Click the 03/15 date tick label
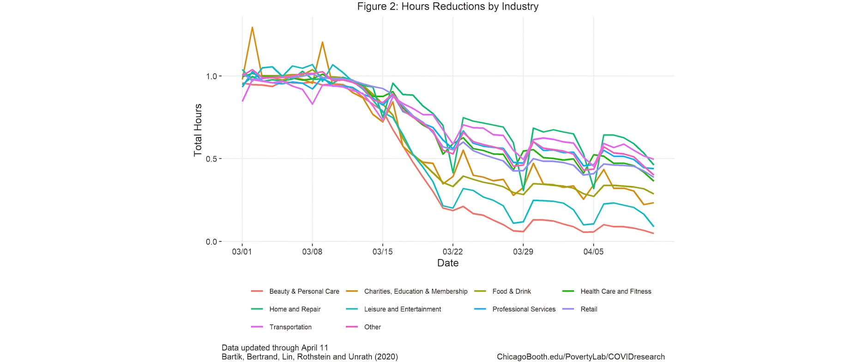Image resolution: width=868 pixels, height=362 pixels. (382, 252)
